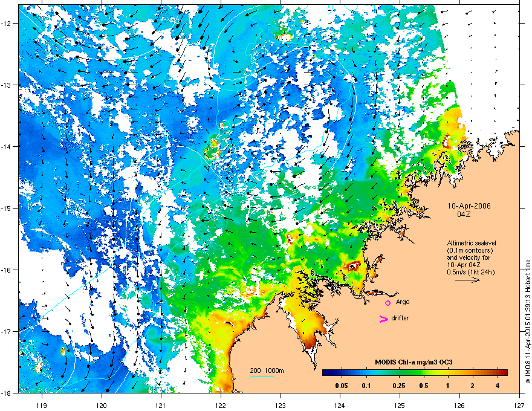This screenshot has height=411, width=532.
Task: Click the velocity scale arrow under 0.5m/s
Action: [x=467, y=280]
